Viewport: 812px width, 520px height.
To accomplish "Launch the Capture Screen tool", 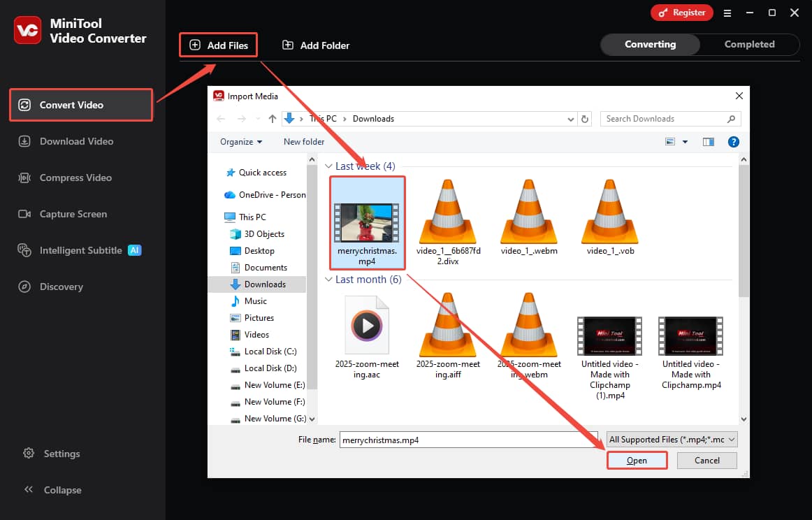I will [71, 214].
